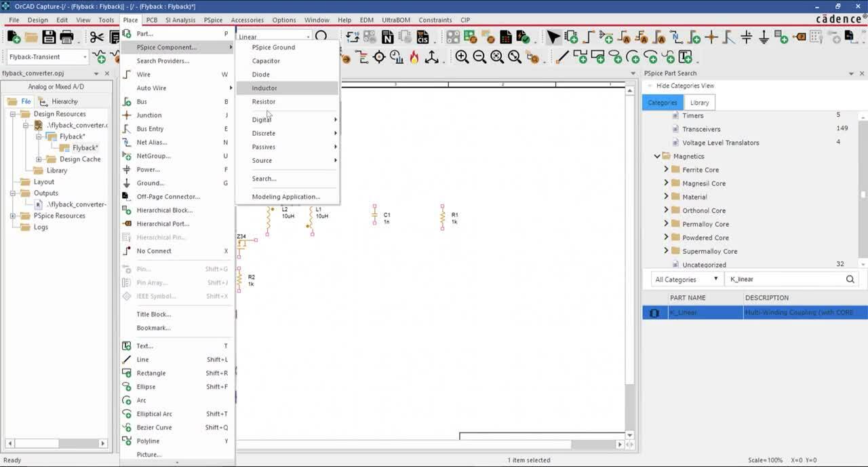Click the Place Part toolbar icon
This screenshot has height=467, width=868.
coord(571,37)
